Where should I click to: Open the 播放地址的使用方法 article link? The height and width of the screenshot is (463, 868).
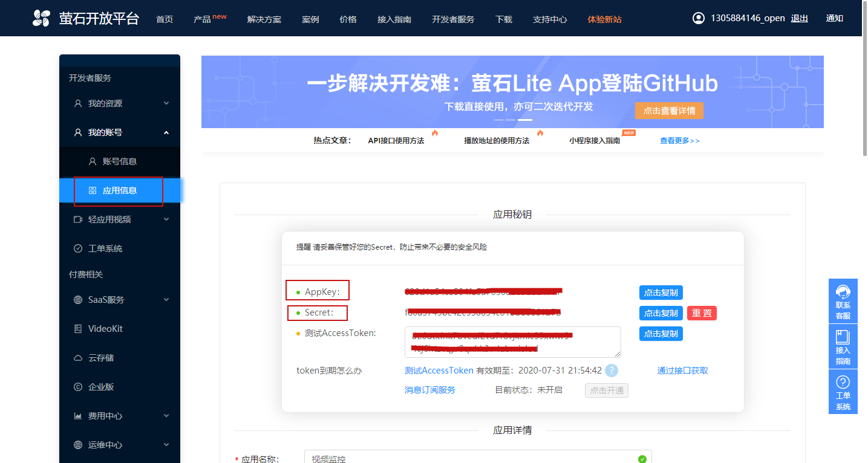[497, 140]
